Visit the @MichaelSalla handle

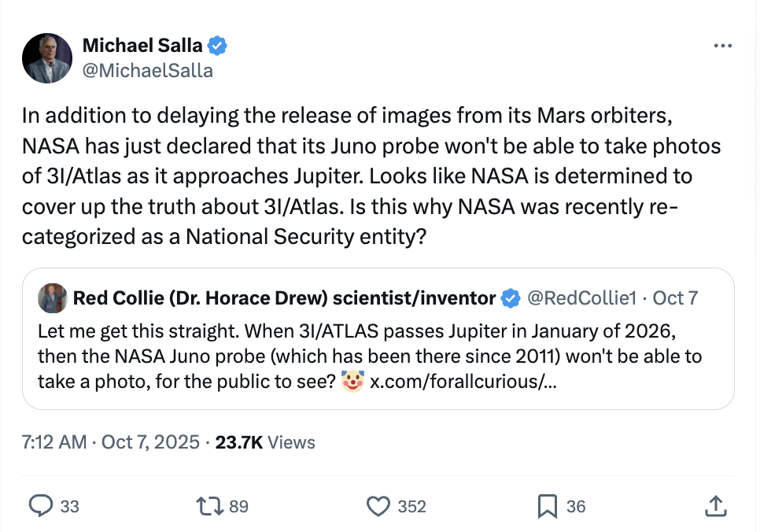click(x=147, y=70)
